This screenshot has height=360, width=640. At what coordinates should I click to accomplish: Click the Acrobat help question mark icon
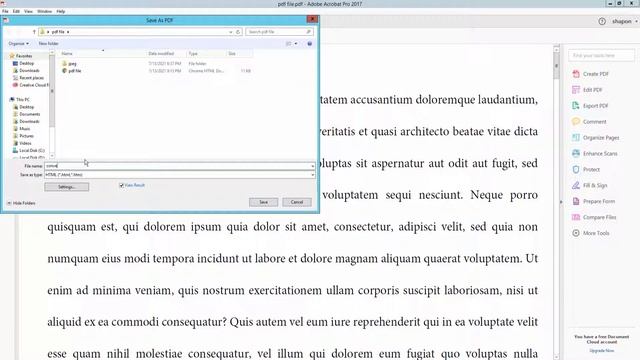pos(602,21)
